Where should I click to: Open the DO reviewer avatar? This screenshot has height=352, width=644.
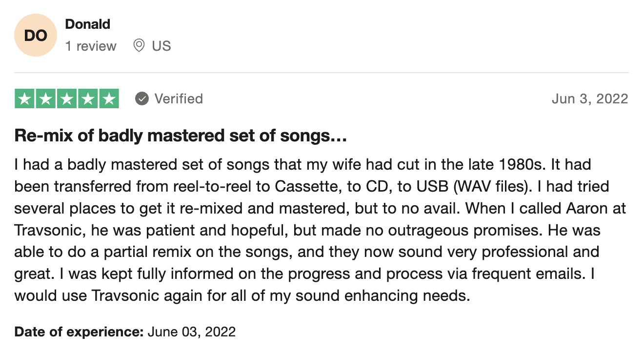(x=36, y=36)
